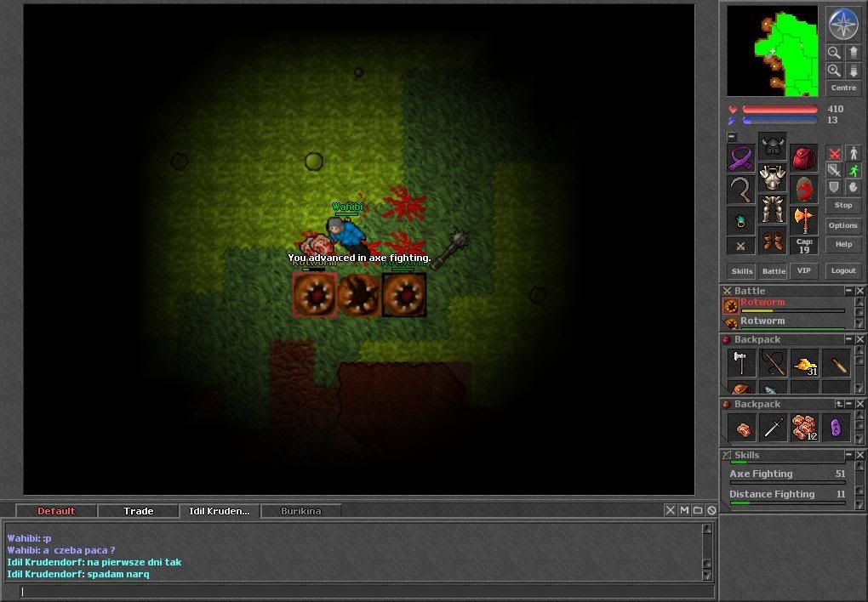
Task: Close current chat channel with X icon
Action: (670, 510)
